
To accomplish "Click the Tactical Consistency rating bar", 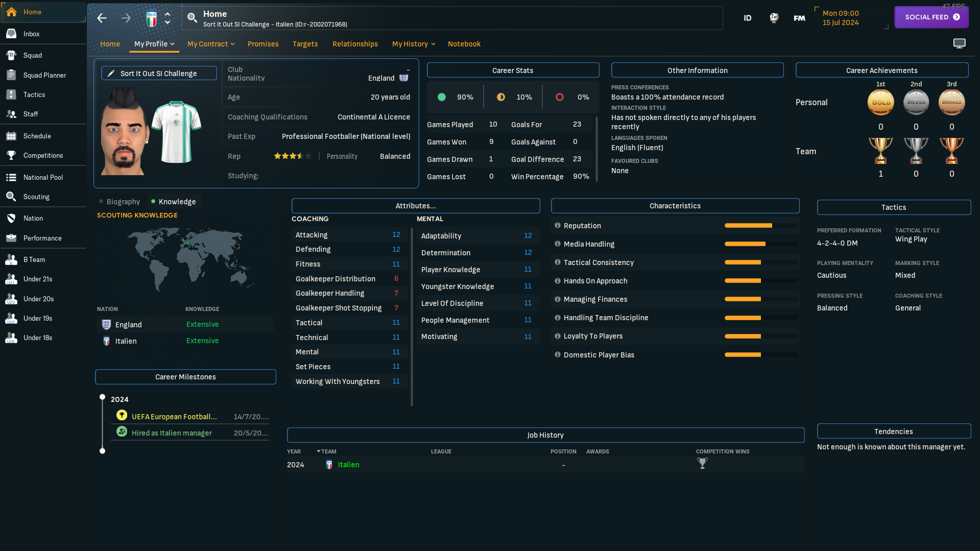I will coord(761,262).
